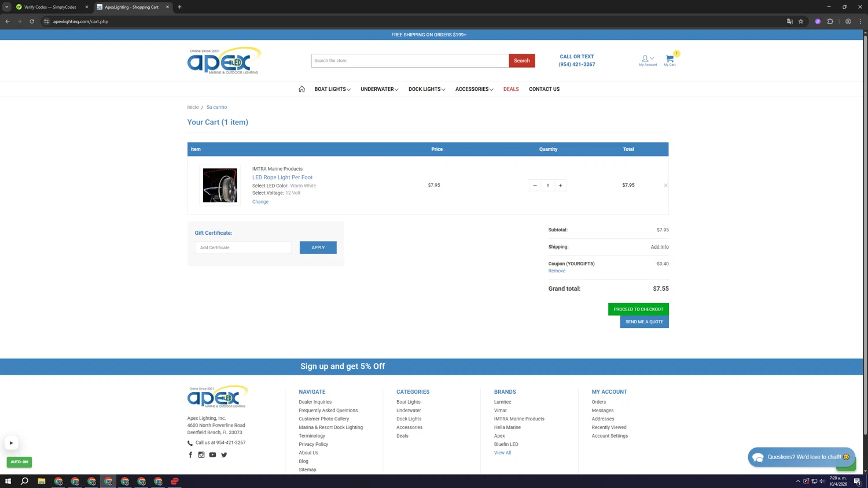Reload the current page
The width and height of the screenshot is (868, 488).
click(x=32, y=21)
